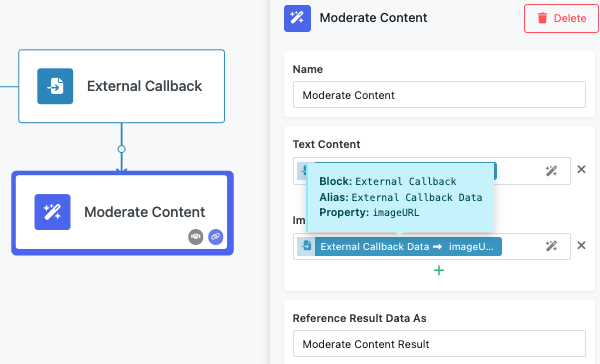
Task: Click 'Alias: External Callback Data' tooltip line
Action: click(401, 197)
